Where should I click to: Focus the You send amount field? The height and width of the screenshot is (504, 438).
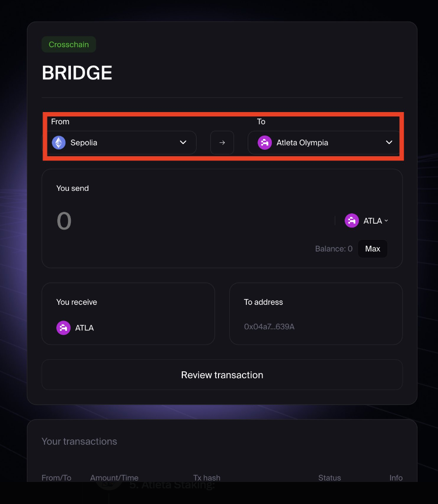click(x=193, y=221)
